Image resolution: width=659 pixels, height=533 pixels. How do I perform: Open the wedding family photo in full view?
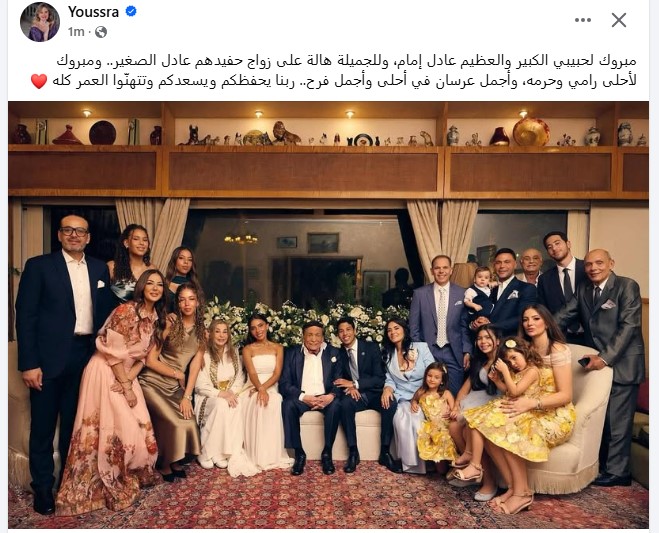coord(328,315)
